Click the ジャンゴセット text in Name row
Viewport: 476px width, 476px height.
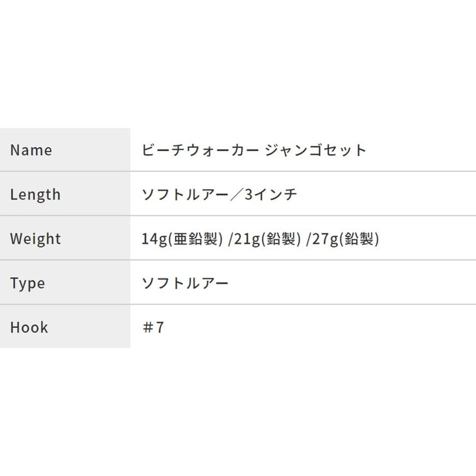[316, 150]
